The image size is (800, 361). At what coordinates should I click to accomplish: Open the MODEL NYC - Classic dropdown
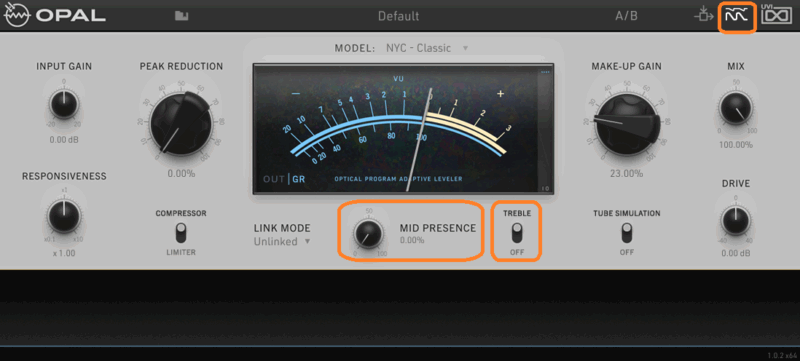pos(427,48)
